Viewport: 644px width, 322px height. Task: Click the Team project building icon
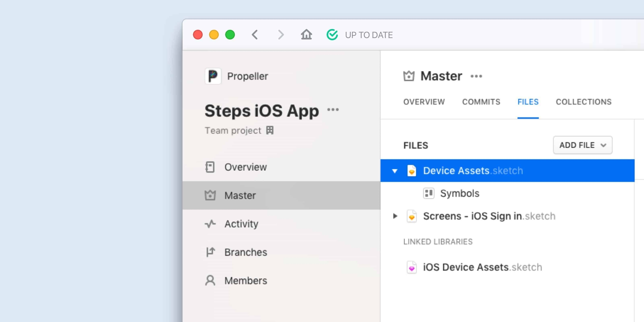(x=270, y=130)
